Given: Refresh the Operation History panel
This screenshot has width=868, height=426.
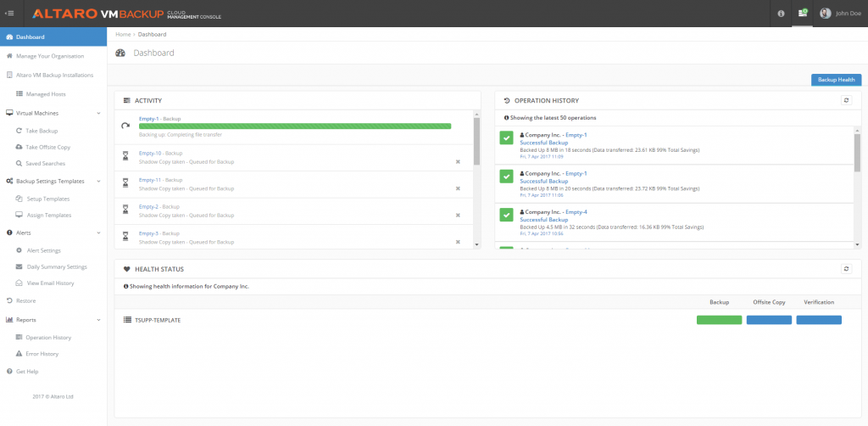Looking at the screenshot, I should tap(845, 100).
